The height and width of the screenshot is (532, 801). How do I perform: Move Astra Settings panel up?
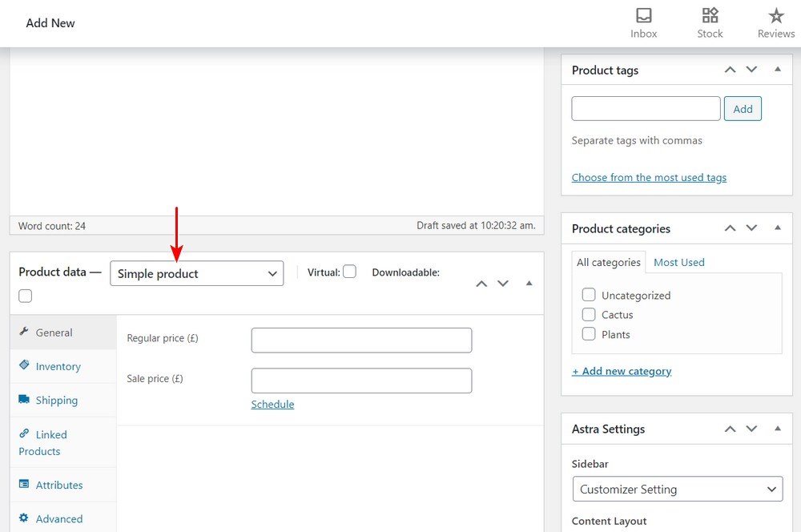(730, 429)
